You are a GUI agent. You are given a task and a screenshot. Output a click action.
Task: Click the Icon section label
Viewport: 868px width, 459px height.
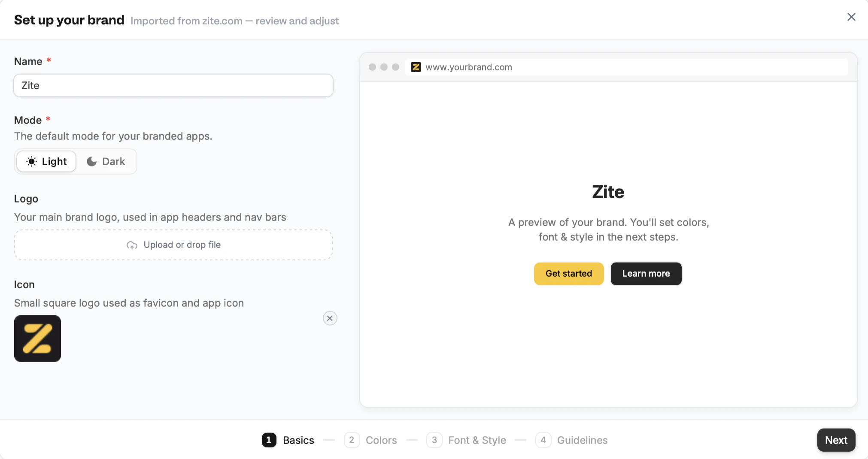[x=24, y=284]
